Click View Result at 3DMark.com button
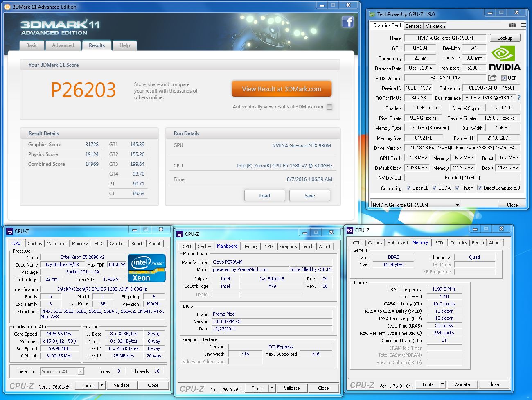Viewport: 532px width, 400px height. pos(282,89)
